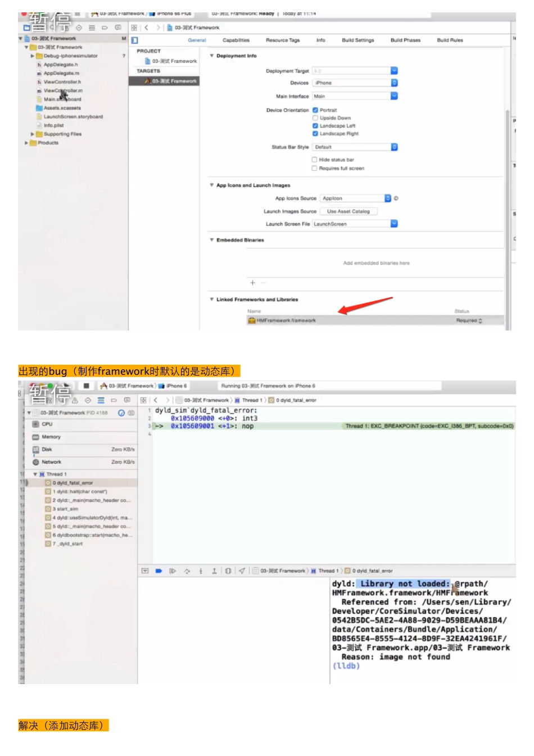Screen dimensions: 534x756
Task: Click the Network gauge icon
Action: coord(36,461)
